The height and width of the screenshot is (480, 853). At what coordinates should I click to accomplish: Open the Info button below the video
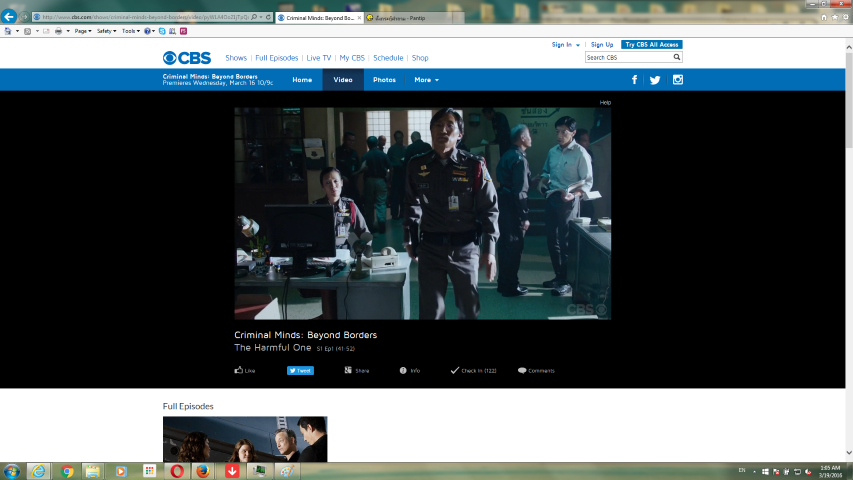point(410,371)
